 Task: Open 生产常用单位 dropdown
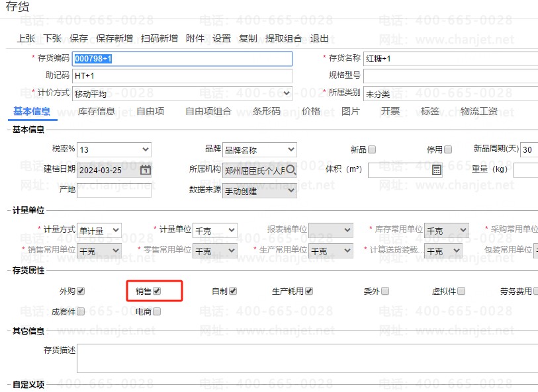click(x=331, y=251)
